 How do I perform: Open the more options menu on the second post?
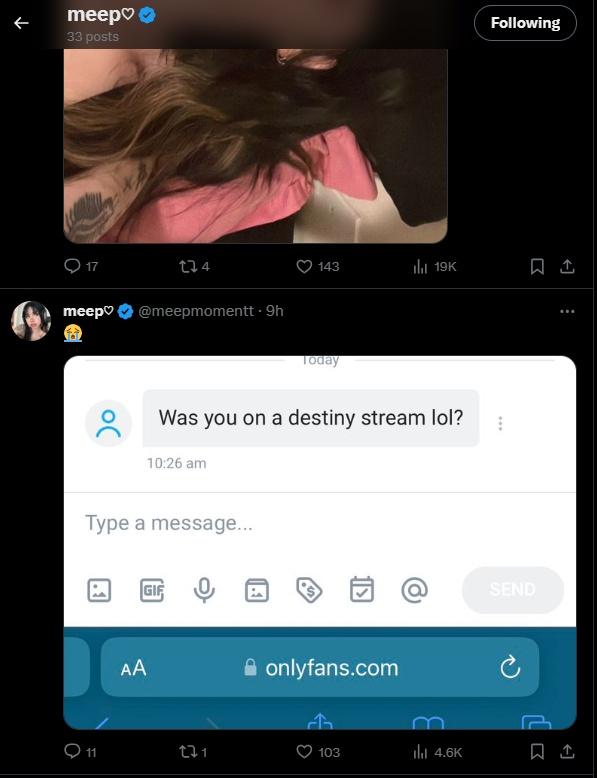point(567,311)
